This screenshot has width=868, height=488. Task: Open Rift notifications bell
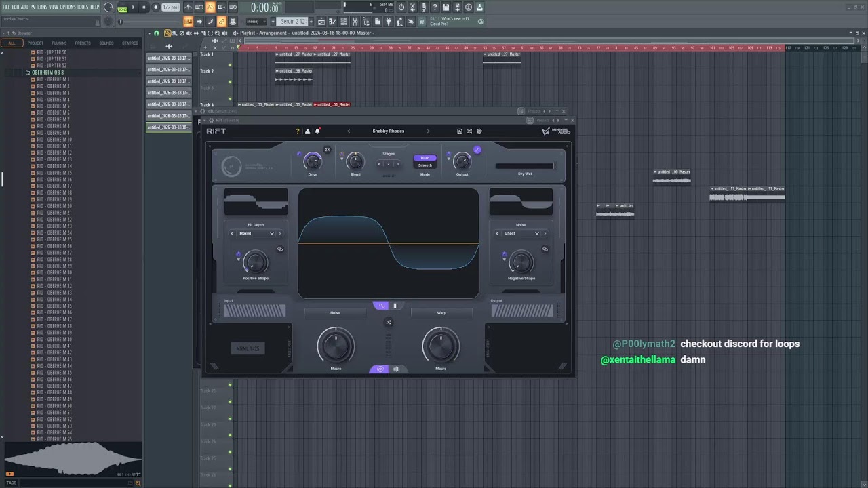pos(317,131)
